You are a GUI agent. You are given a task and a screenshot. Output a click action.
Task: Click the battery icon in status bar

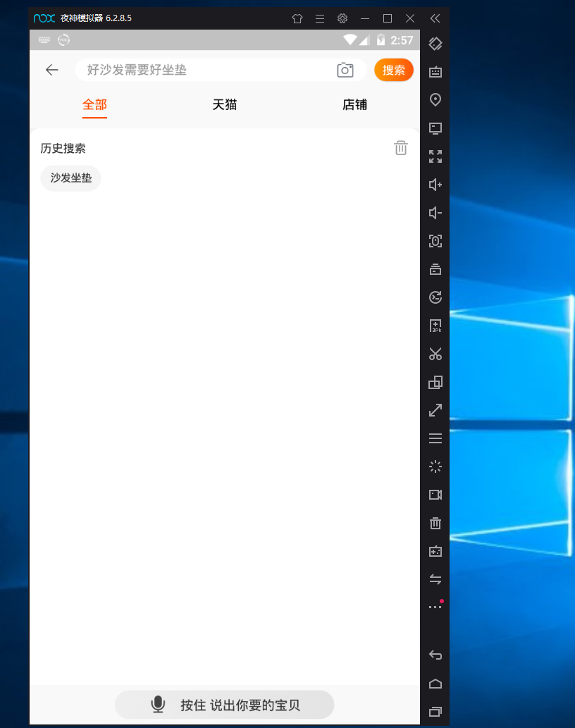[381, 40]
